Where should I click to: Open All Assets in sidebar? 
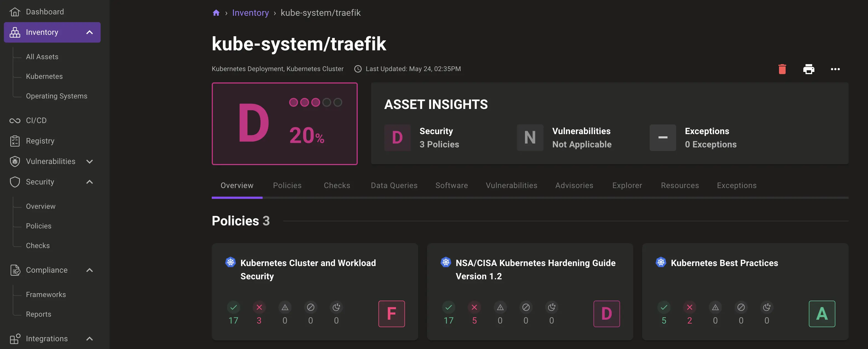click(42, 57)
